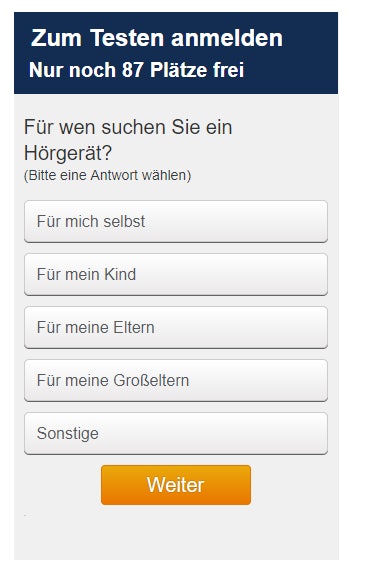Click the orange Weiter button
The image size is (365, 577).
point(176,485)
